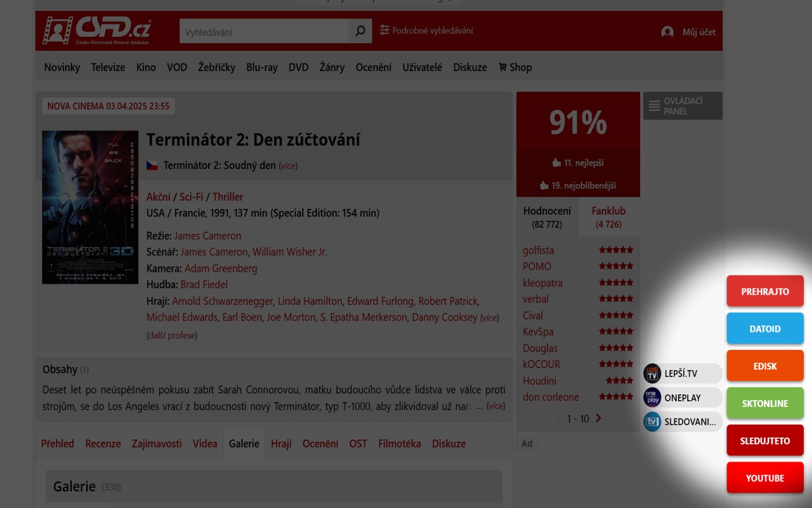812x508 pixels.
Task: Open the DVD menu item
Action: click(x=298, y=67)
